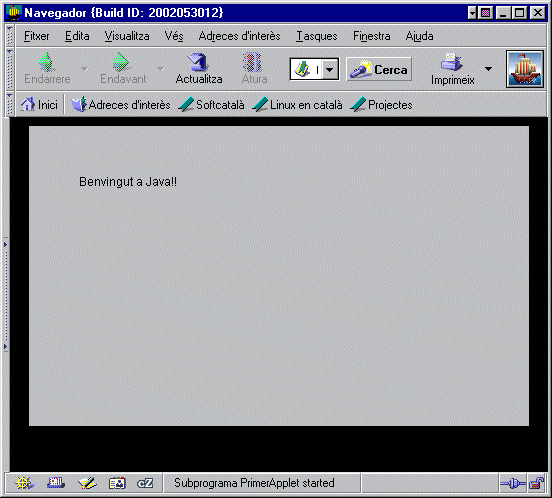552x498 pixels.
Task: Toggle the online/offline plug icon
Action: [513, 483]
